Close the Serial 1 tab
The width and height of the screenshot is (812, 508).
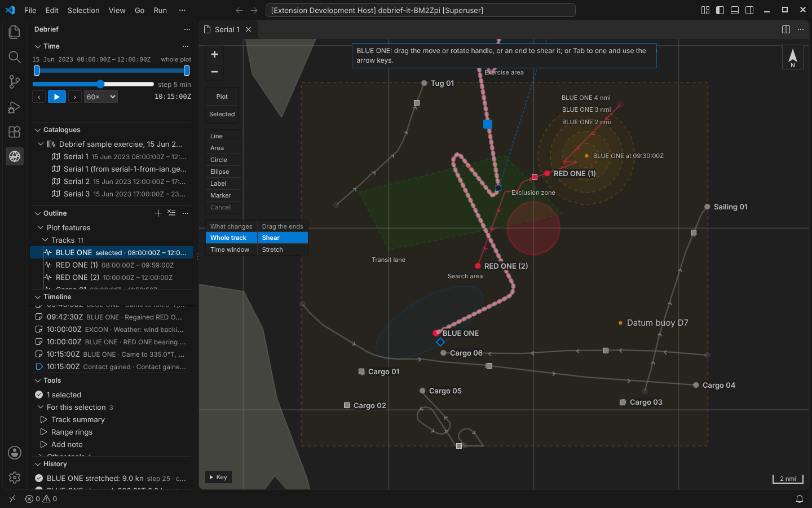tap(248, 29)
